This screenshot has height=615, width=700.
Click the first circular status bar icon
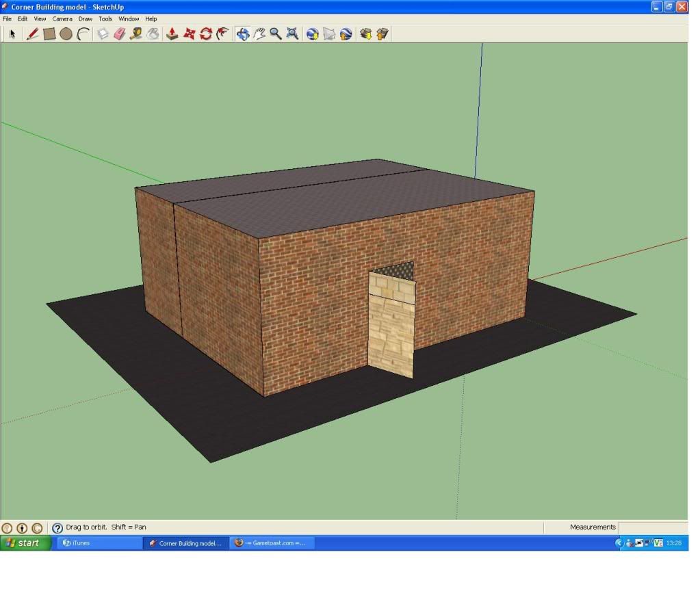click(x=7, y=528)
